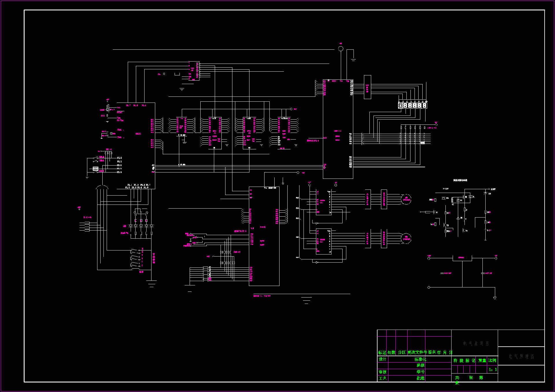Image resolution: width=555 pixels, height=392 pixels.
Task: Click the 批准 label in title block
Action: [421, 378]
